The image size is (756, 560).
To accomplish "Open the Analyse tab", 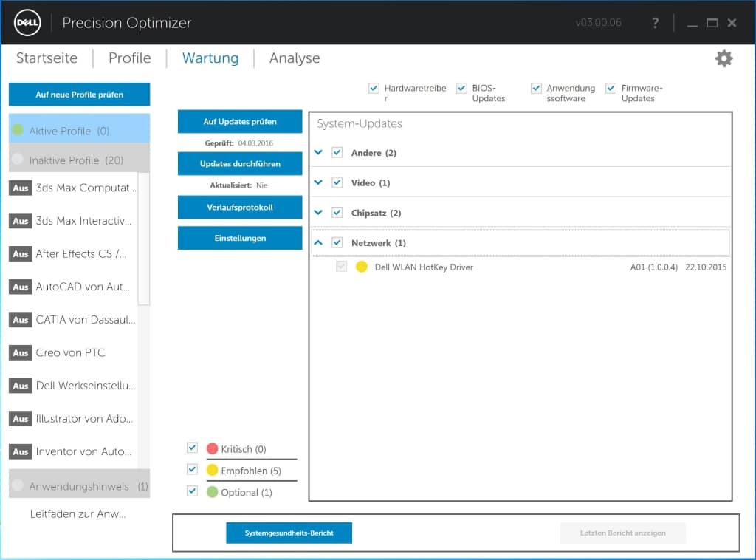I will (295, 58).
